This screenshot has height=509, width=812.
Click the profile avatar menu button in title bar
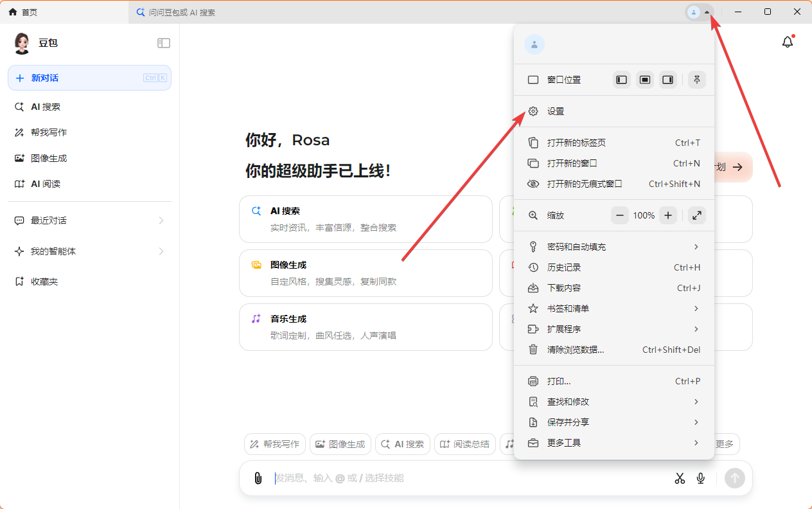(x=700, y=12)
